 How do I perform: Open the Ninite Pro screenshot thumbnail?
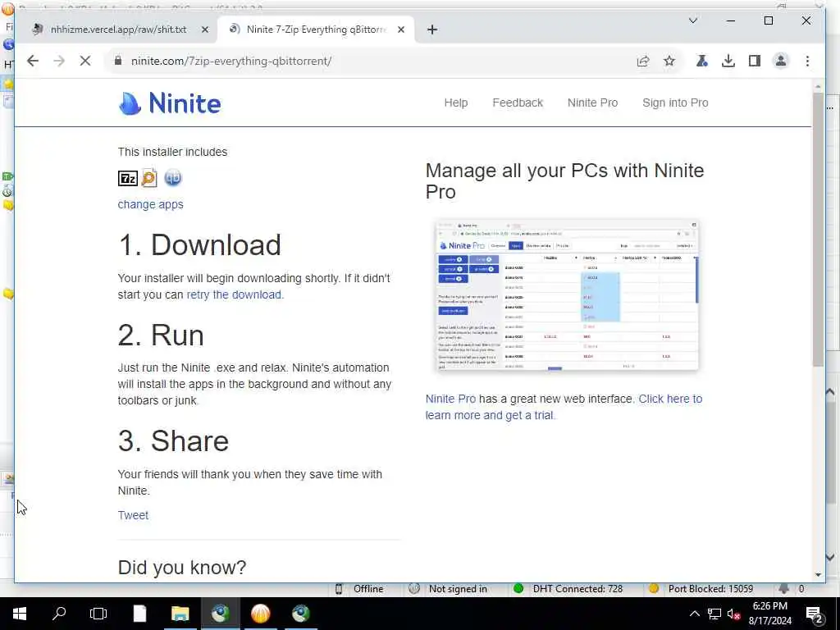pos(567,294)
